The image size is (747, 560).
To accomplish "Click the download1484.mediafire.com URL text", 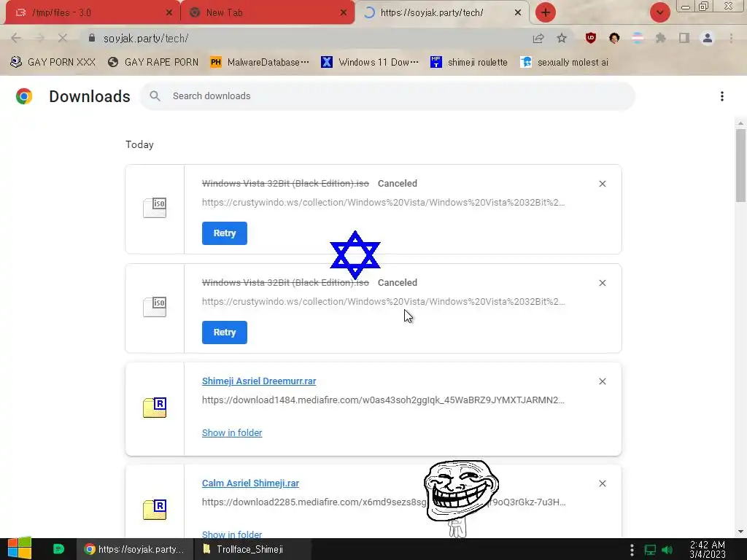I will click(383, 400).
